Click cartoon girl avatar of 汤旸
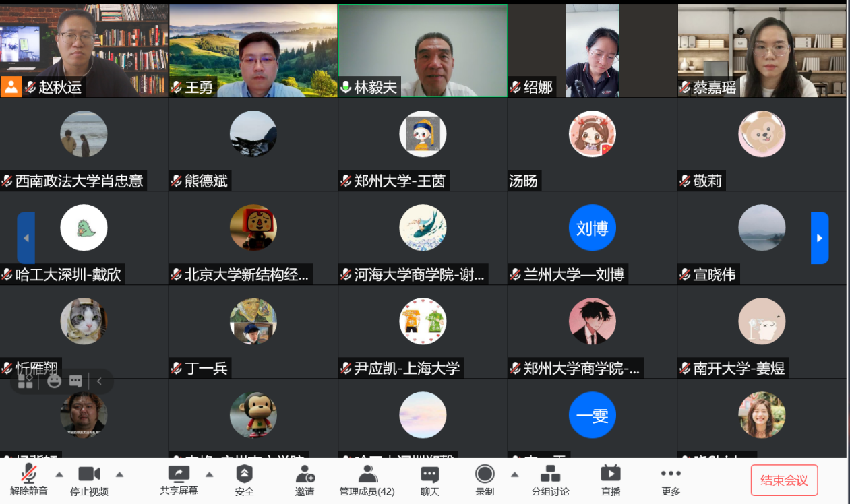The height and width of the screenshot is (504, 850). [593, 134]
